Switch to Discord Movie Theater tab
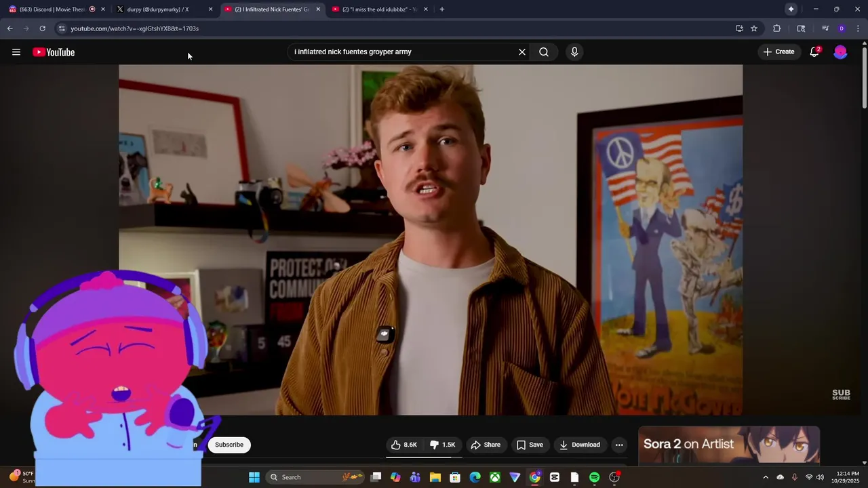Screen dimensions: 868x488 [x=52, y=9]
